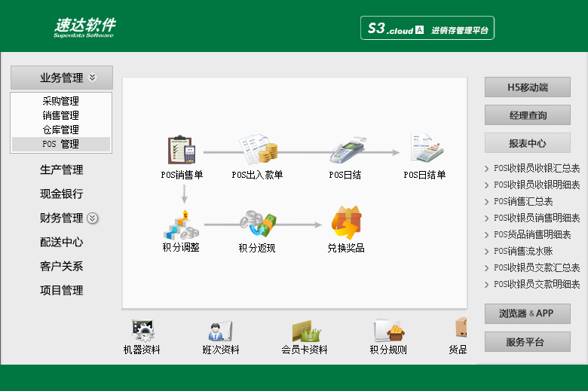
Task: Click the 积分返现 label text
Action: pos(257,248)
